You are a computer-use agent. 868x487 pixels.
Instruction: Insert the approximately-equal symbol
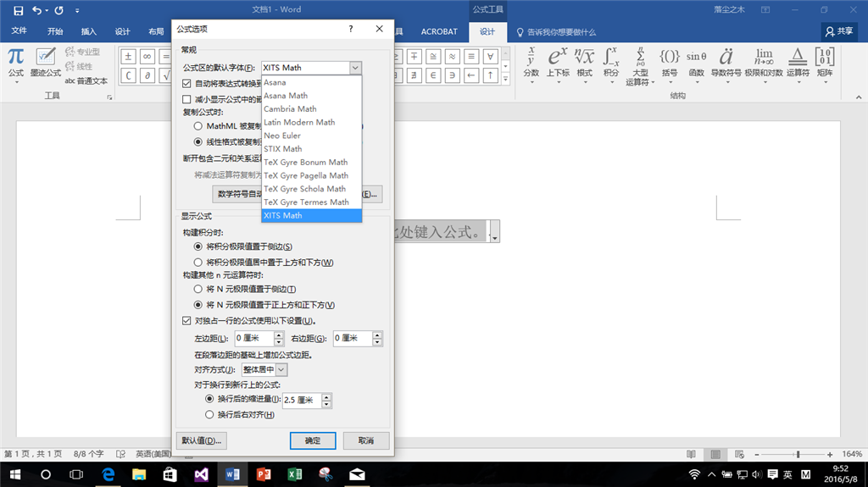(x=453, y=57)
